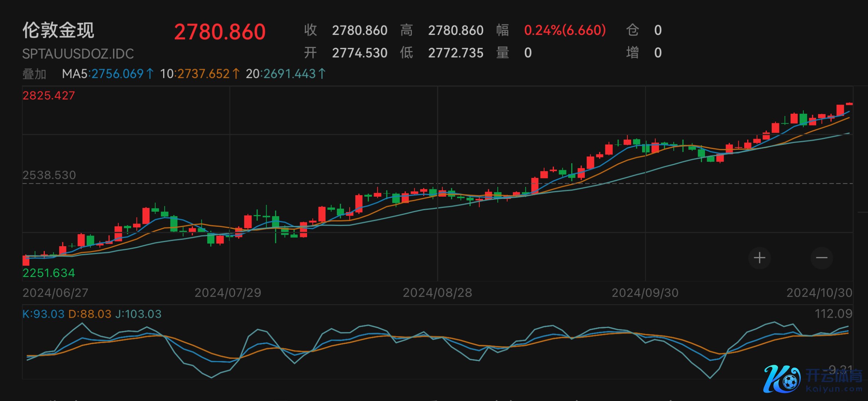
Task: Click the date label 2024/06/27
Action: coord(55,293)
